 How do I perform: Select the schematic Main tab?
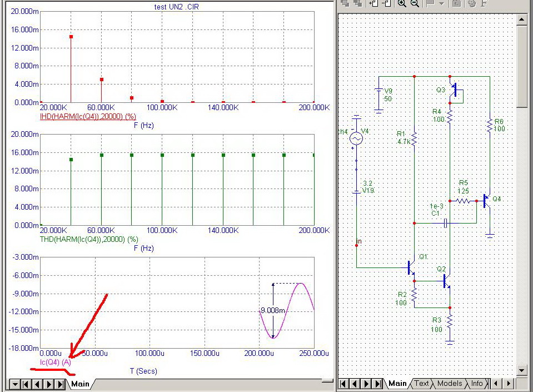coord(397,384)
